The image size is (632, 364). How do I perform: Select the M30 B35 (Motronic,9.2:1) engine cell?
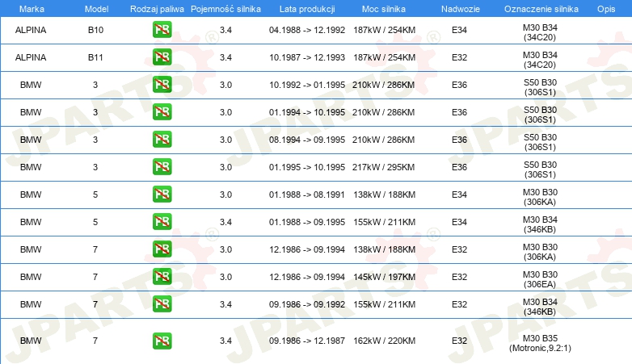coord(540,343)
